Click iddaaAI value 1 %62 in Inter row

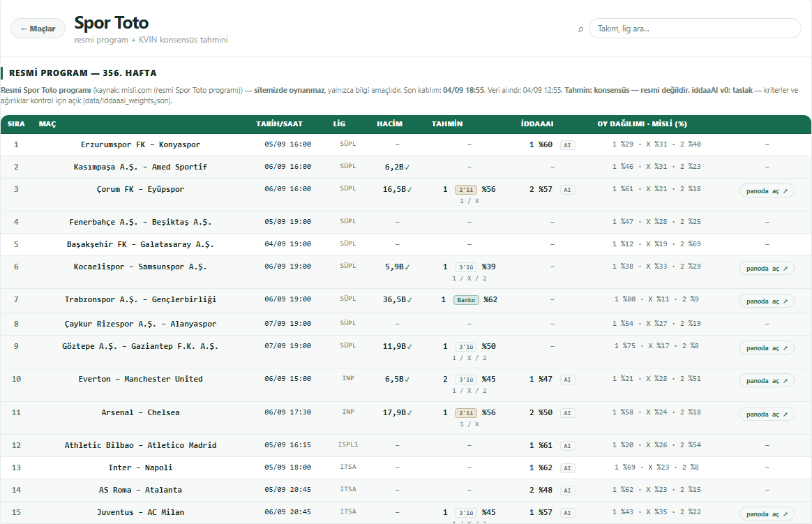tap(541, 467)
